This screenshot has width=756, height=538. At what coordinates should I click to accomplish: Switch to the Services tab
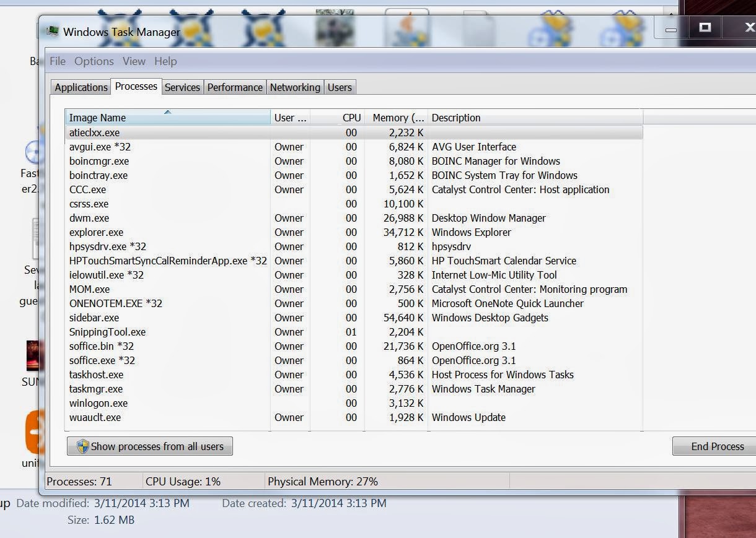tap(182, 87)
